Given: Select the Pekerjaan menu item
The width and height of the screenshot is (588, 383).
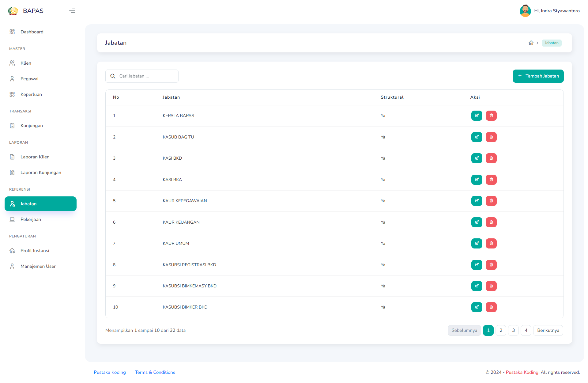Looking at the screenshot, I should [30, 219].
